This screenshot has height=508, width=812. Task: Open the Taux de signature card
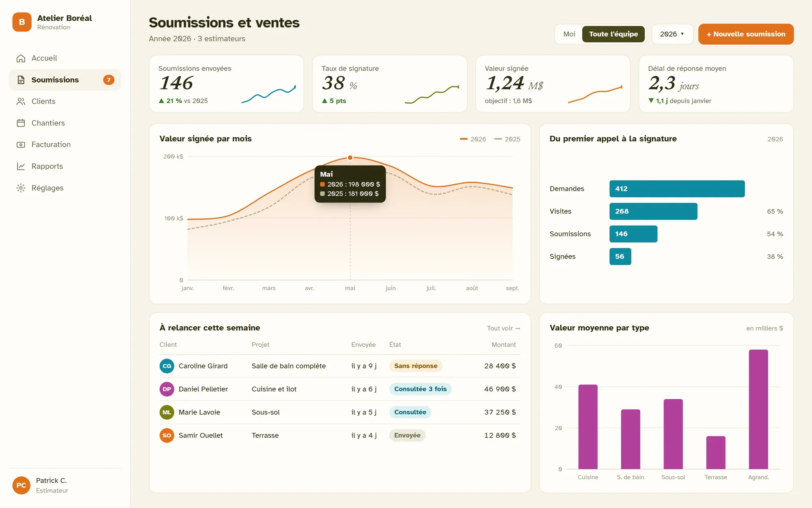point(390,84)
